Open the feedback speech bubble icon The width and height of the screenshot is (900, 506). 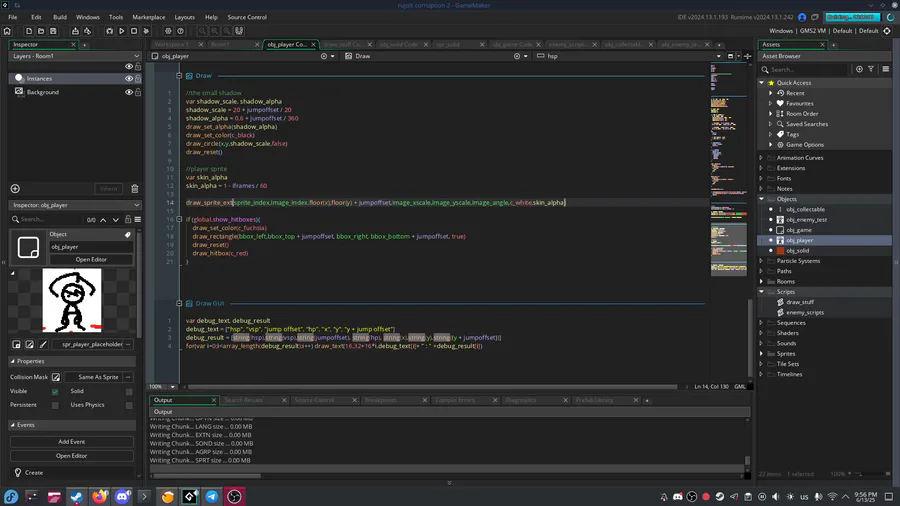click(814, 17)
